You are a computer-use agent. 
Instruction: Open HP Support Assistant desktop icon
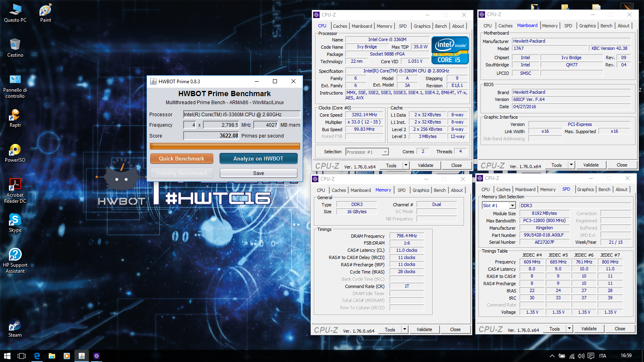tap(15, 261)
